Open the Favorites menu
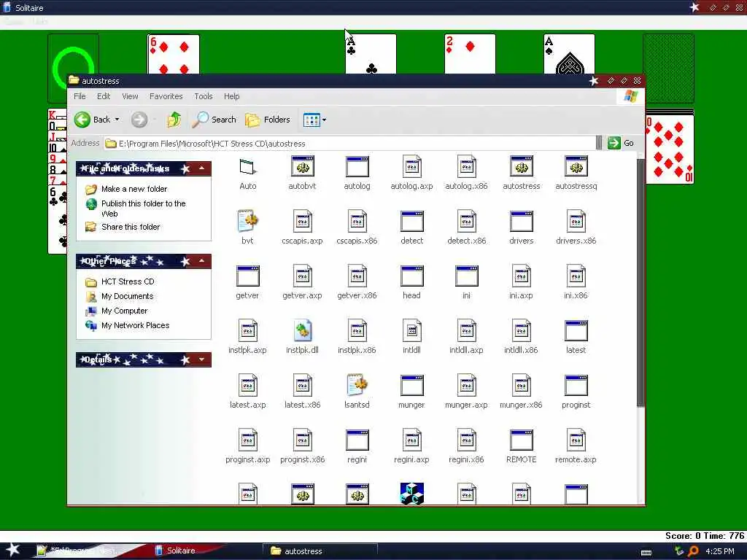This screenshot has height=560, width=747. point(166,96)
